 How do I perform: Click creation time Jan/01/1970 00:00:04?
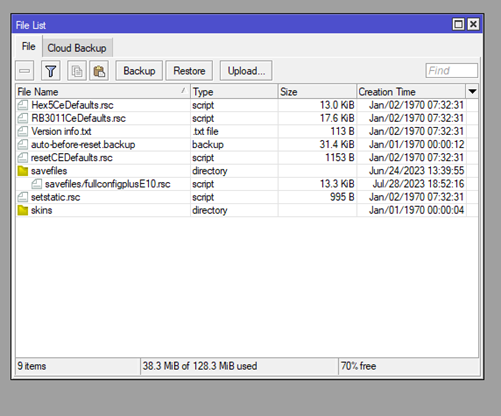point(416,210)
